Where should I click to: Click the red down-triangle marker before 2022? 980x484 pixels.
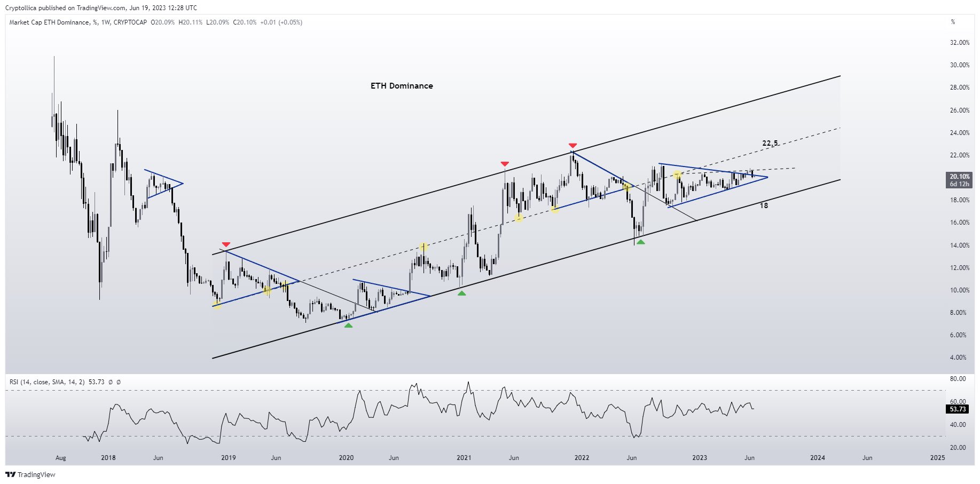[x=573, y=146]
